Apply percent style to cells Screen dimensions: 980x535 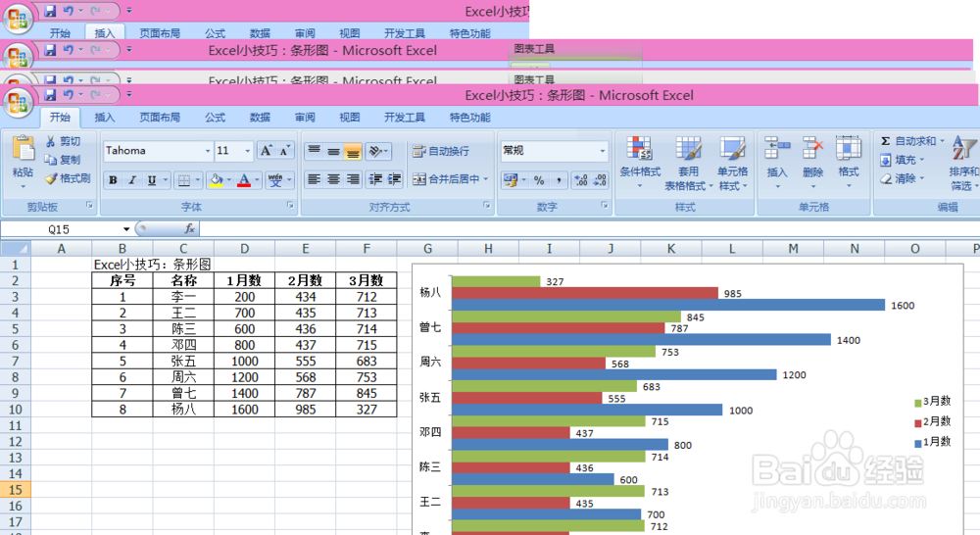pos(539,180)
